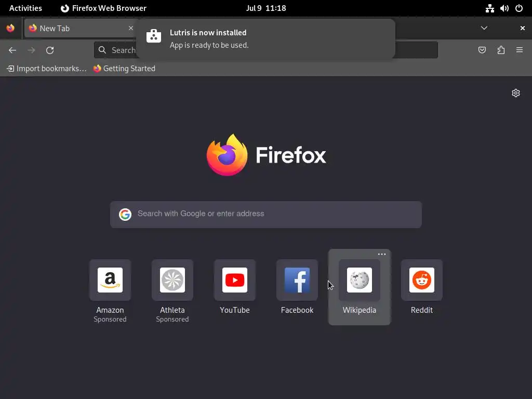Open the Amazon sponsored shortcut tile
Screen dimensions: 532x399
pos(110,280)
